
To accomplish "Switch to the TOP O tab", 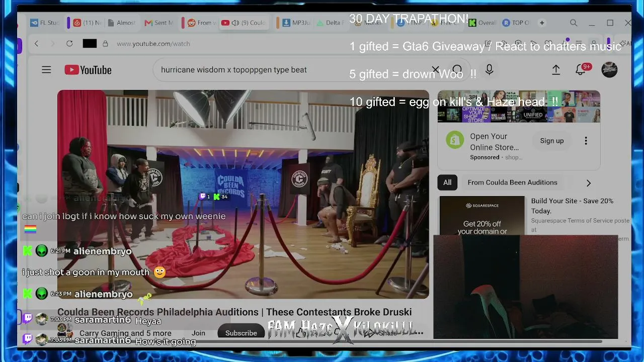I will click(x=516, y=23).
